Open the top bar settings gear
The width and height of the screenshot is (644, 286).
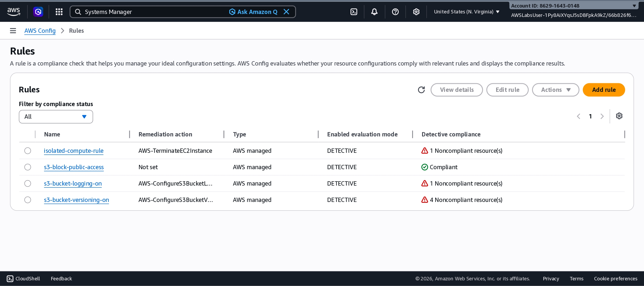(x=416, y=12)
